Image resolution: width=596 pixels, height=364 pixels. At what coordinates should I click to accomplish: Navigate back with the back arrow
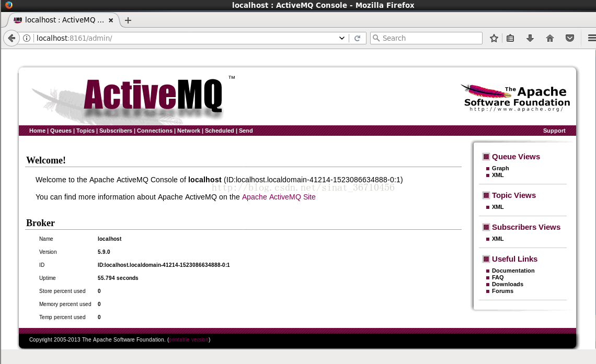coord(12,38)
